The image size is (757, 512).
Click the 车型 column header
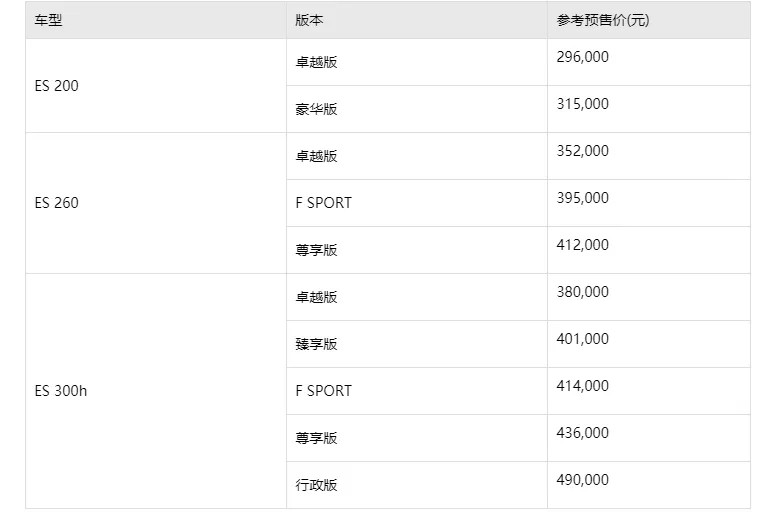point(48,20)
